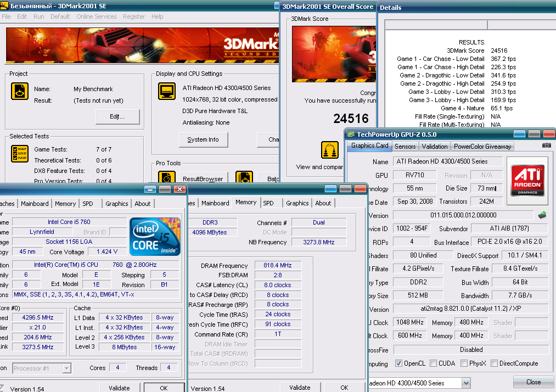Open the Online Services menu
Viewport: 556px width, 392px height.
[97, 16]
